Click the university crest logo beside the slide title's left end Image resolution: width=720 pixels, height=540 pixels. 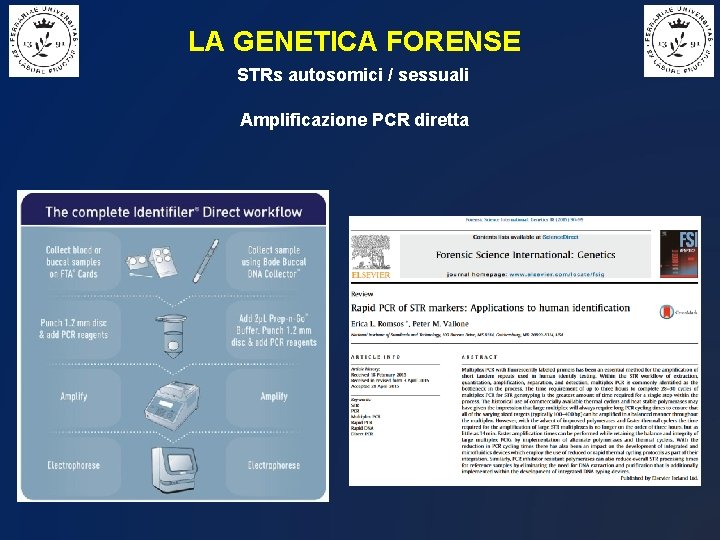[x=44, y=41]
